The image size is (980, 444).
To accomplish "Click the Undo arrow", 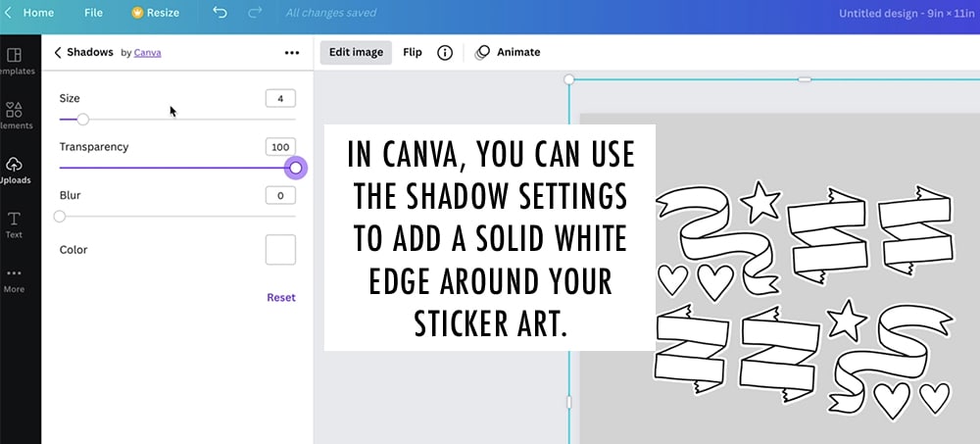I will [220, 13].
